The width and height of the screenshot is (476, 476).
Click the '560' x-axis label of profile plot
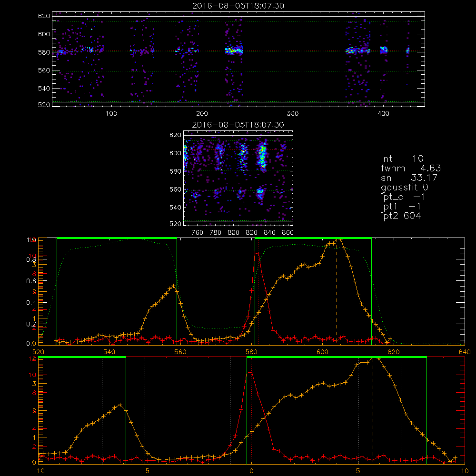tap(180, 352)
